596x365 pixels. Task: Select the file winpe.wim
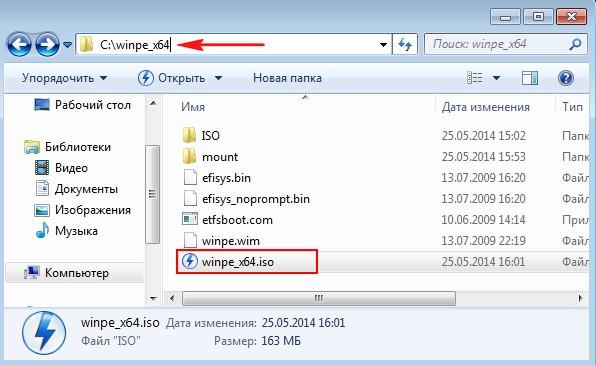pyautogui.click(x=231, y=241)
